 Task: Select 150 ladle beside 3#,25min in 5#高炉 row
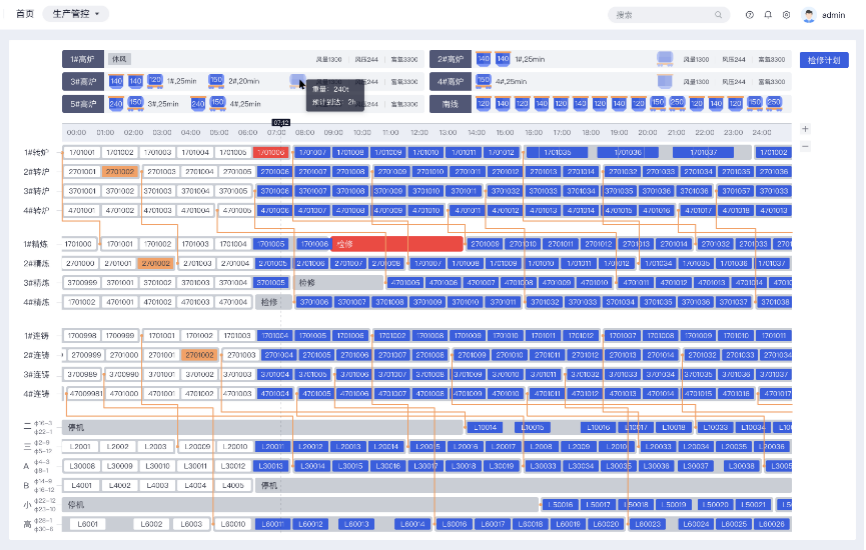[135, 103]
